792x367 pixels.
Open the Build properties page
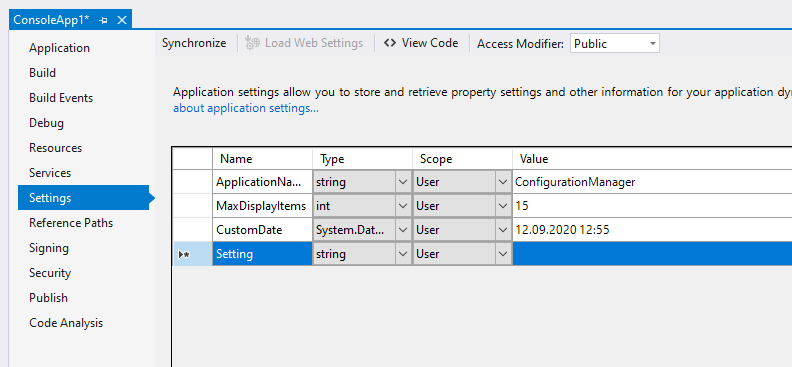point(42,73)
